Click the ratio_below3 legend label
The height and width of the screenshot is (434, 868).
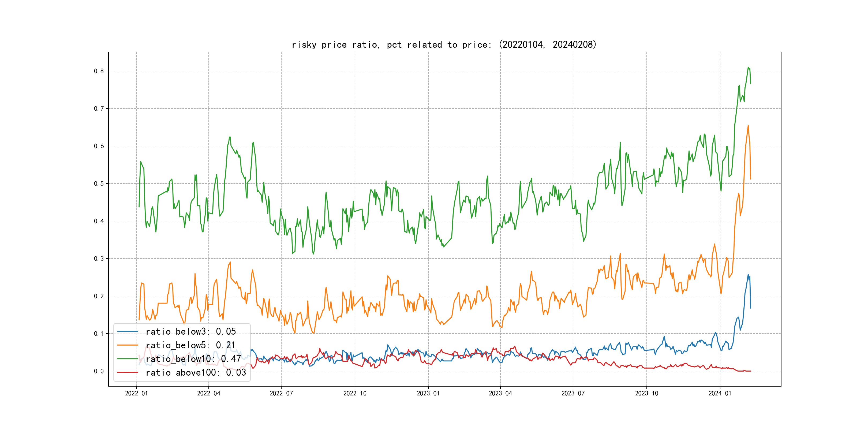coord(191,332)
